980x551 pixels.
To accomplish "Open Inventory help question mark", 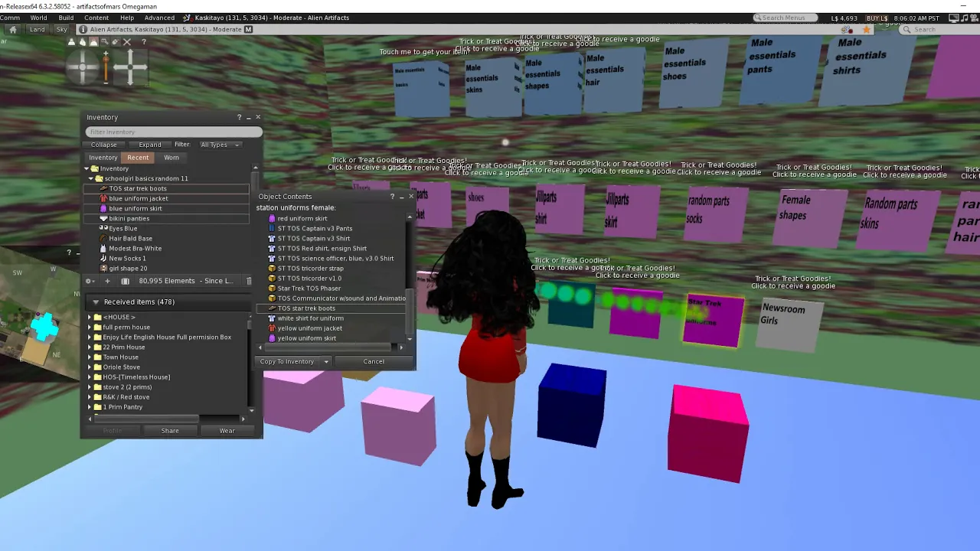I will click(239, 117).
